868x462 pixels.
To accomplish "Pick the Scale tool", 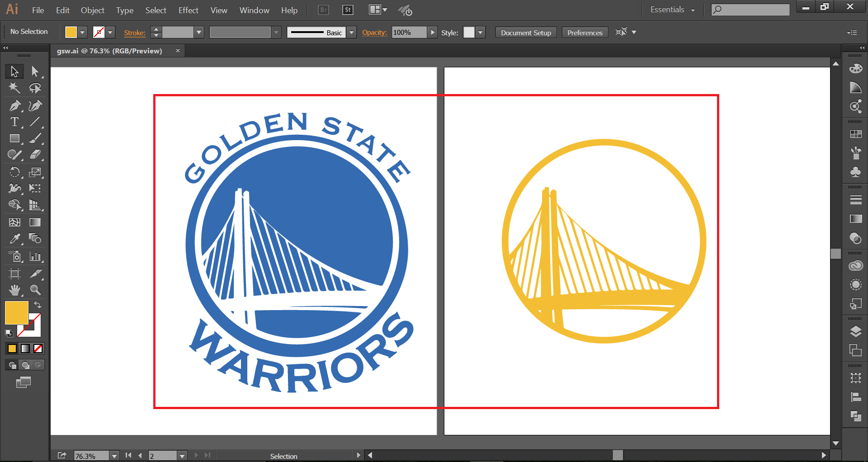I will 35,172.
